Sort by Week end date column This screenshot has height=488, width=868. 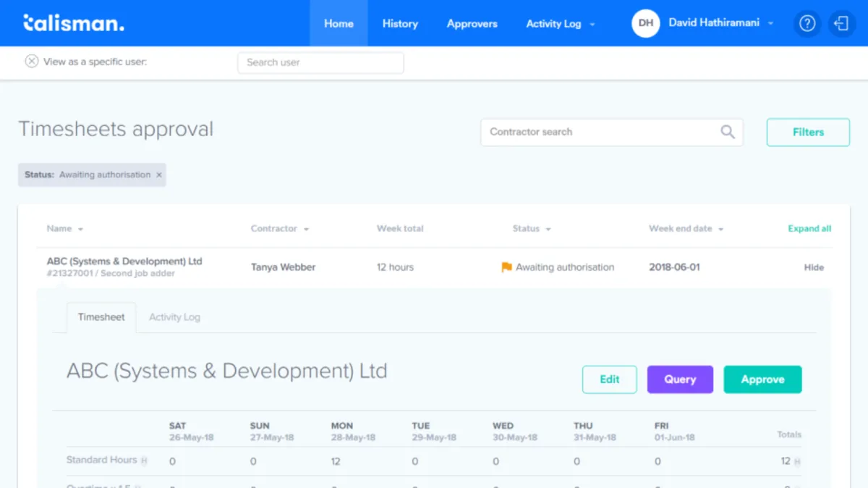click(686, 229)
